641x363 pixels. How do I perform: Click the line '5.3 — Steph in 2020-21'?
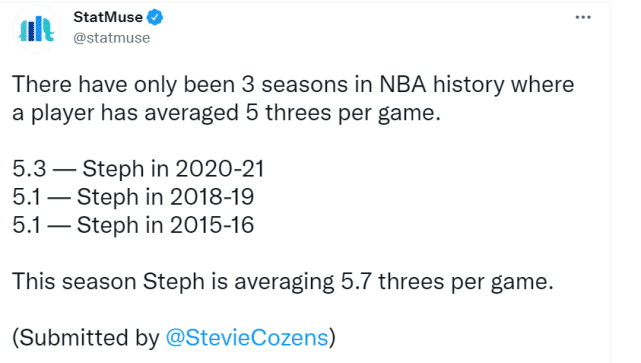pos(138,169)
